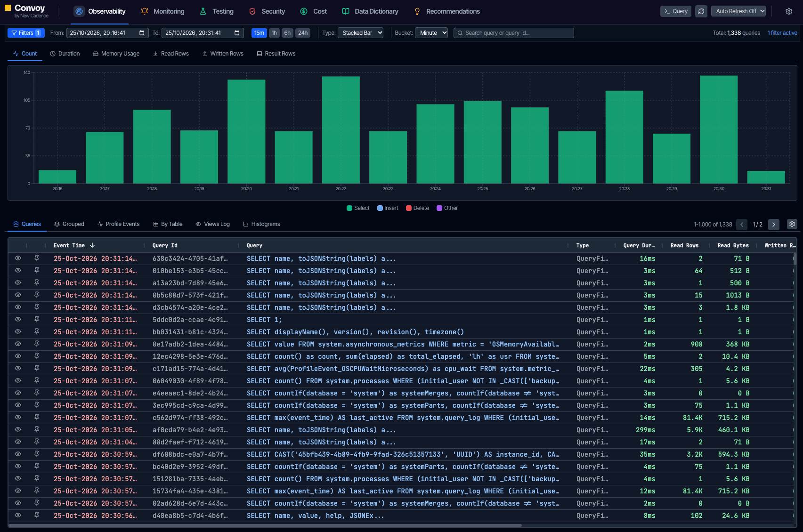
Task: Open the Histograms tab
Action: 261,224
